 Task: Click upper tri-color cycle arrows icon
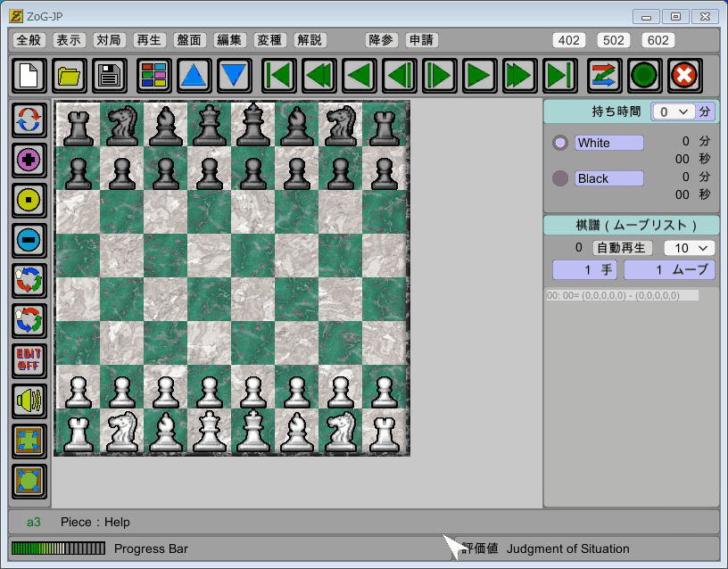29,280
